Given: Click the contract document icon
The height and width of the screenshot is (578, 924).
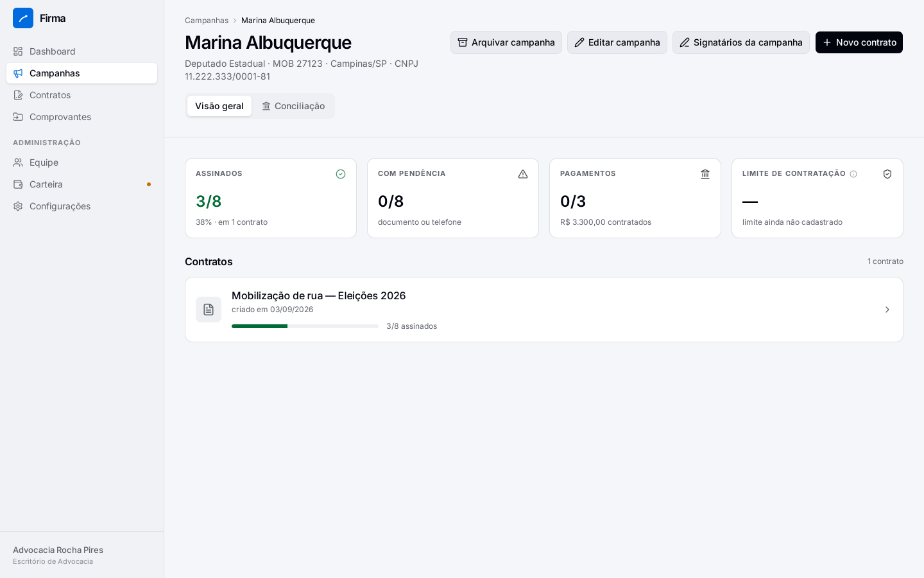Looking at the screenshot, I should coord(209,310).
